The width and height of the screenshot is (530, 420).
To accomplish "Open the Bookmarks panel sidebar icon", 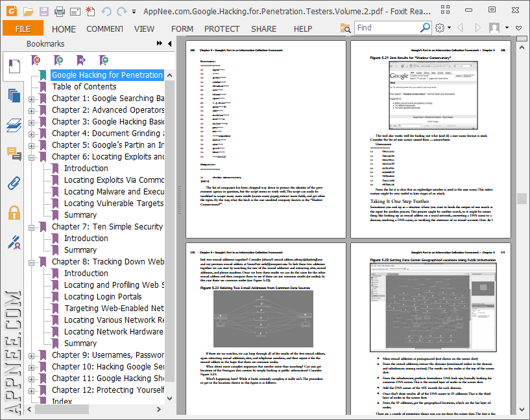I will pos(14,66).
